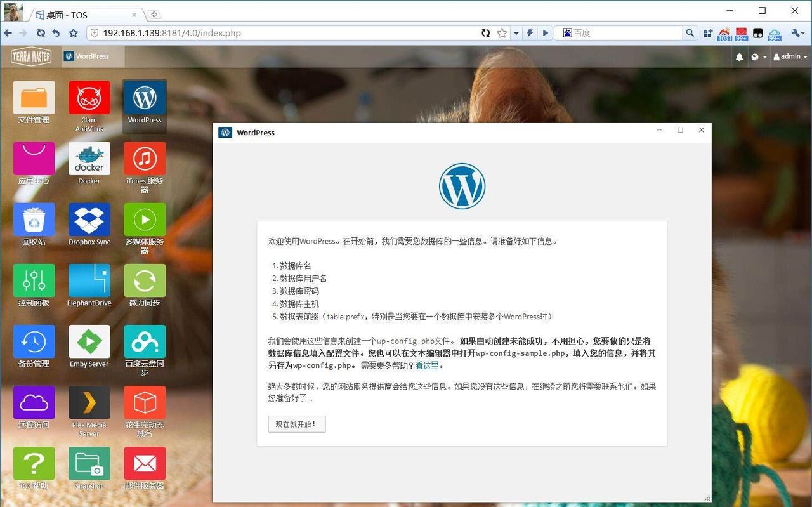Click the 现在就开始! button
This screenshot has width=812, height=507.
click(x=297, y=424)
